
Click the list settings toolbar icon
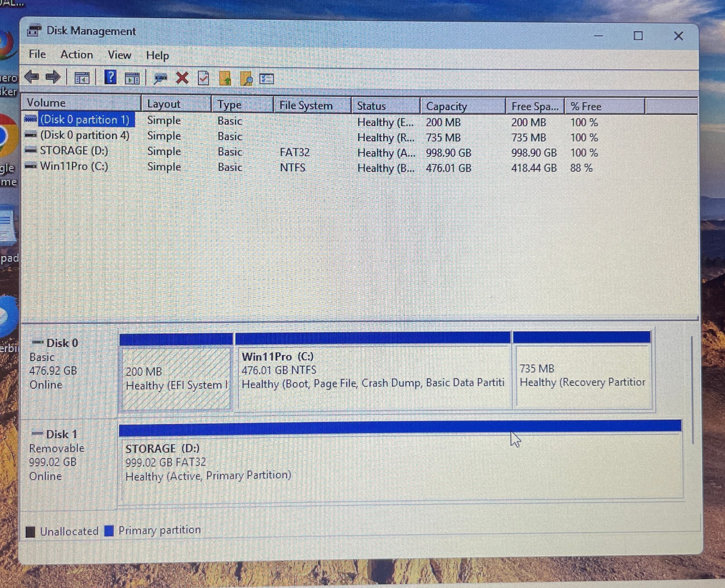coord(266,79)
